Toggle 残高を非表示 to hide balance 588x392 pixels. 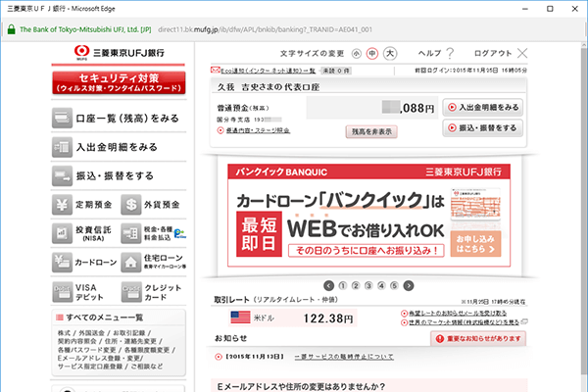pos(371,131)
